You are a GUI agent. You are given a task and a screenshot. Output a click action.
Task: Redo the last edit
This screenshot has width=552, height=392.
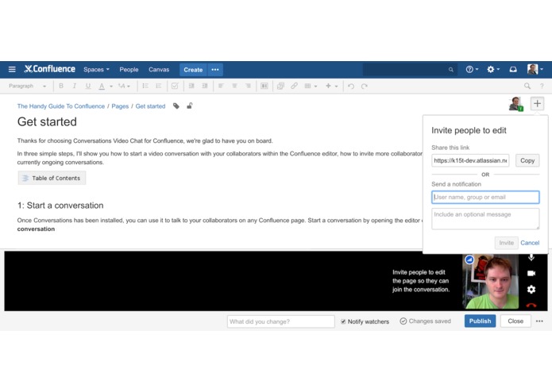pos(364,86)
